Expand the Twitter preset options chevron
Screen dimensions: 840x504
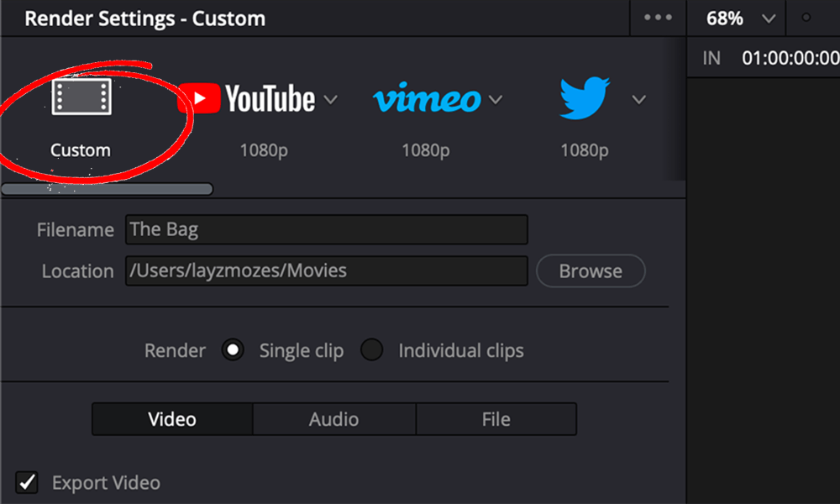click(639, 98)
